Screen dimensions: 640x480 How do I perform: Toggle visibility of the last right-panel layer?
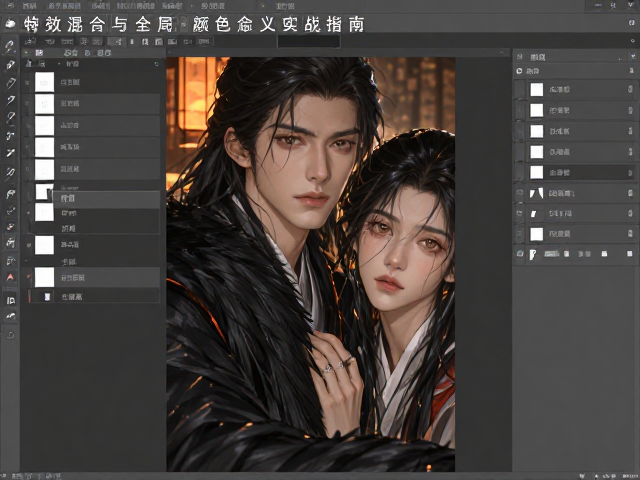click(520, 233)
